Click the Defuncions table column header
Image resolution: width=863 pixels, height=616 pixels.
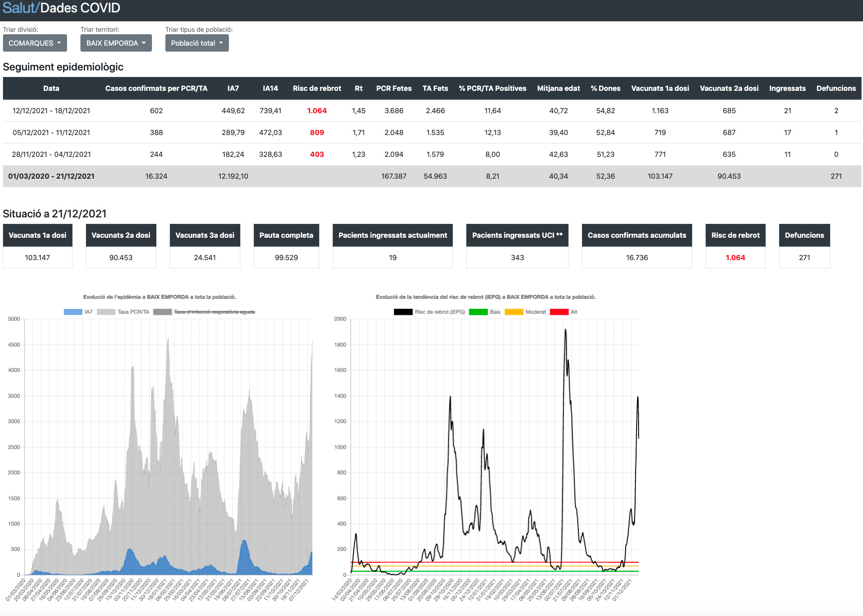[x=836, y=88]
